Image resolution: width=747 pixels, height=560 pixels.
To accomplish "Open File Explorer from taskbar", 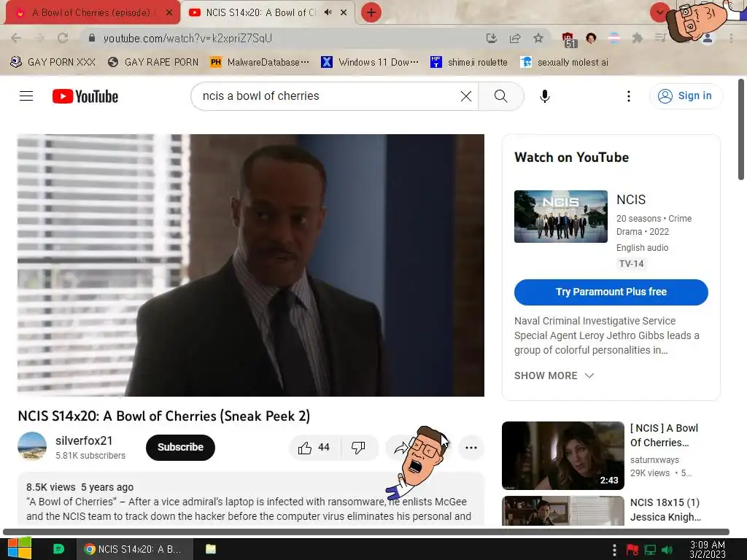I will click(x=211, y=549).
